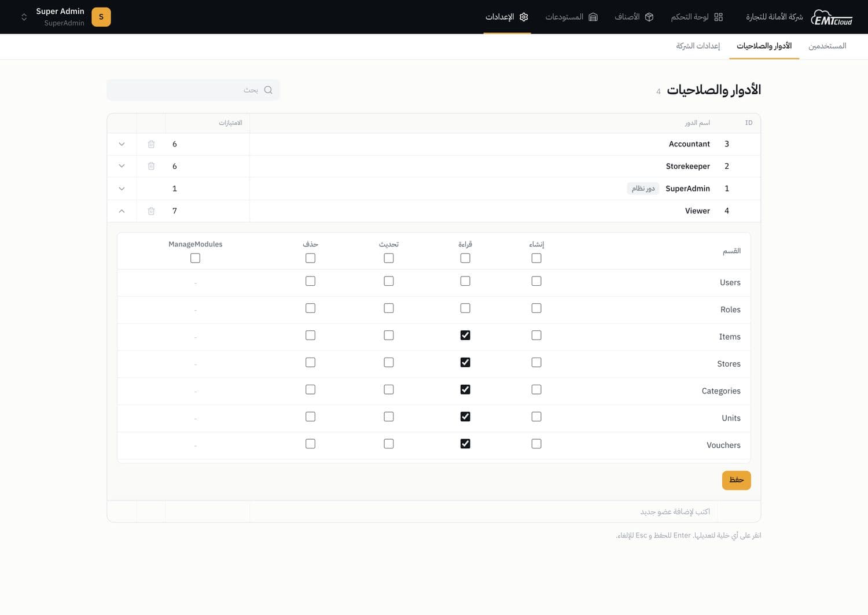
Task: Expand the Accountant role row
Action: pos(122,144)
